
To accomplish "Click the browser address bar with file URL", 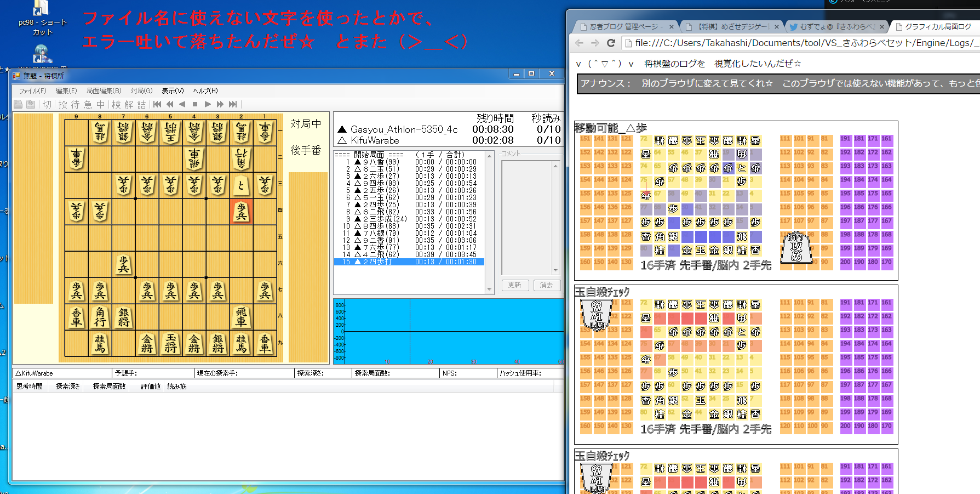I will pyautogui.click(x=803, y=43).
